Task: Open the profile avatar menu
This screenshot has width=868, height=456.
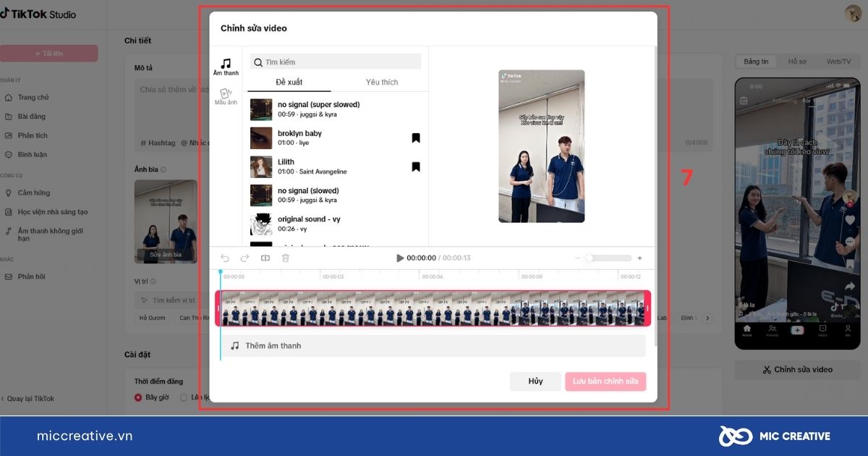Action: [853, 14]
